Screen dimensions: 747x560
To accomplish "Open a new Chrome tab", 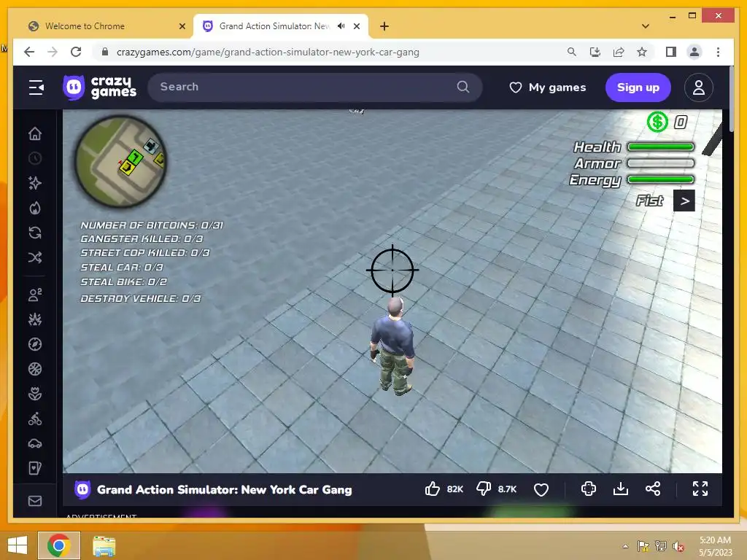I will coord(384,27).
